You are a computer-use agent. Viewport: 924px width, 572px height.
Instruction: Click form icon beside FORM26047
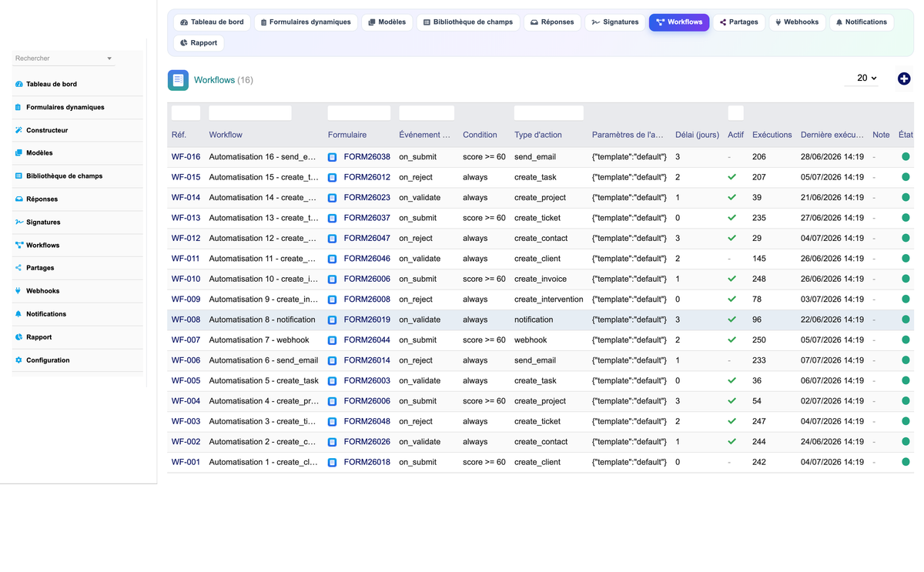coord(333,239)
